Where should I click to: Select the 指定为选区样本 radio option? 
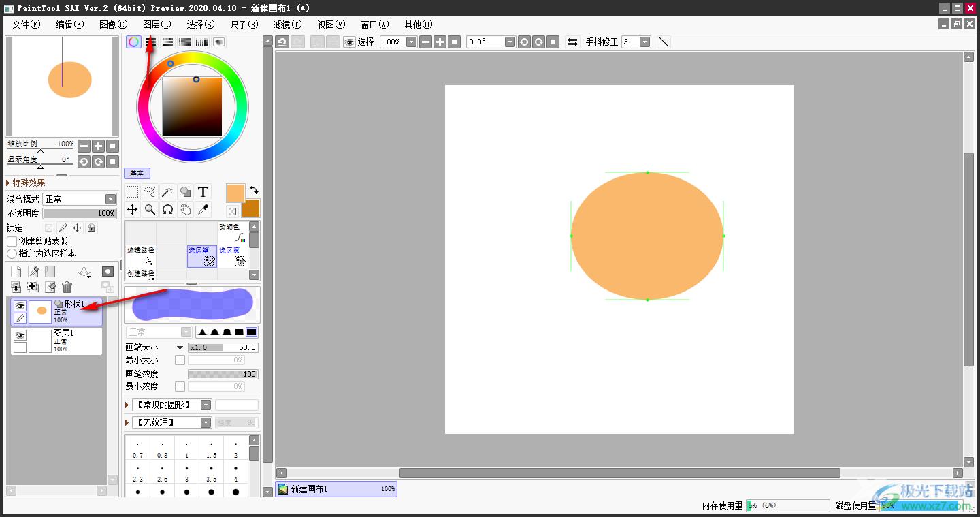click(12, 253)
